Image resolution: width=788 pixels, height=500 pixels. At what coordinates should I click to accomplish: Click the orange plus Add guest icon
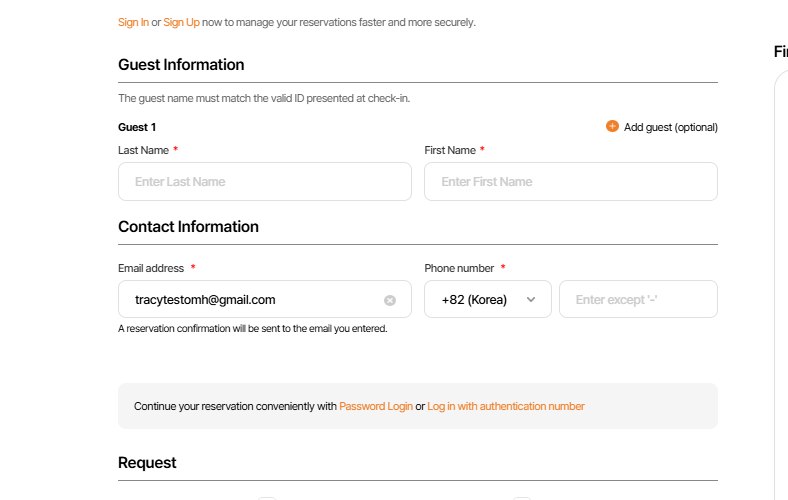click(612, 127)
